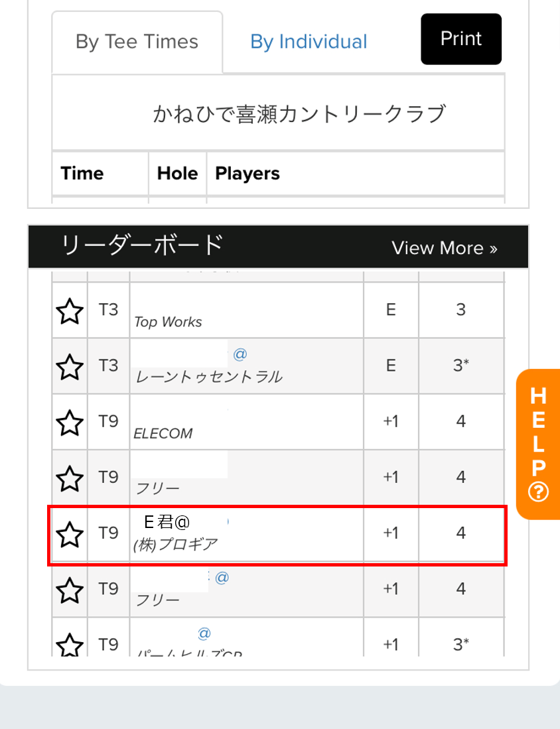Click the リーダーボード header title
This screenshot has width=560, height=729.
click(143, 245)
